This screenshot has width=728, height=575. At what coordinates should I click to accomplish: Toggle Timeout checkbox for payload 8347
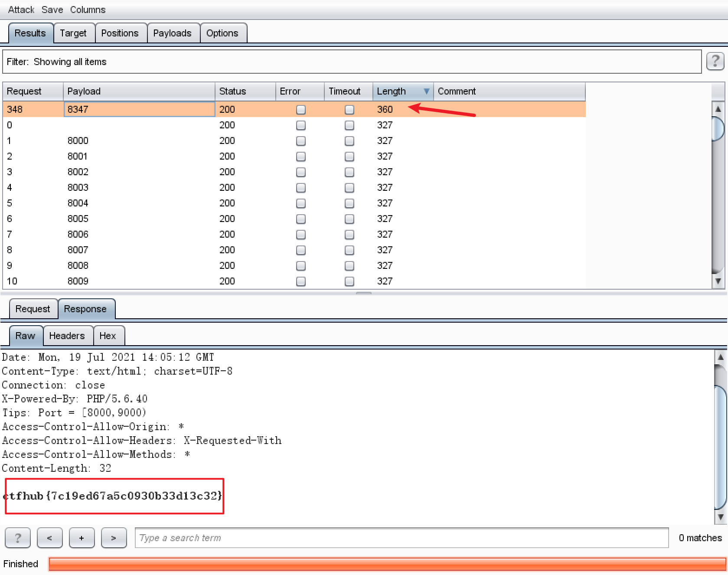click(349, 110)
